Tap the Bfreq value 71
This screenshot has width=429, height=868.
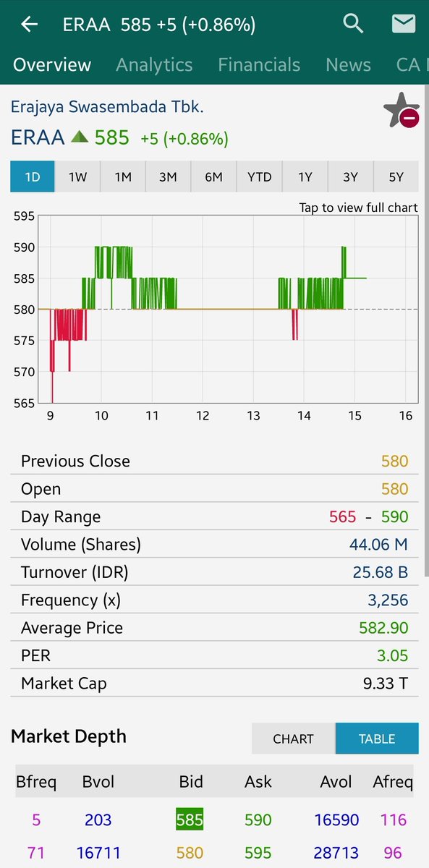36,853
